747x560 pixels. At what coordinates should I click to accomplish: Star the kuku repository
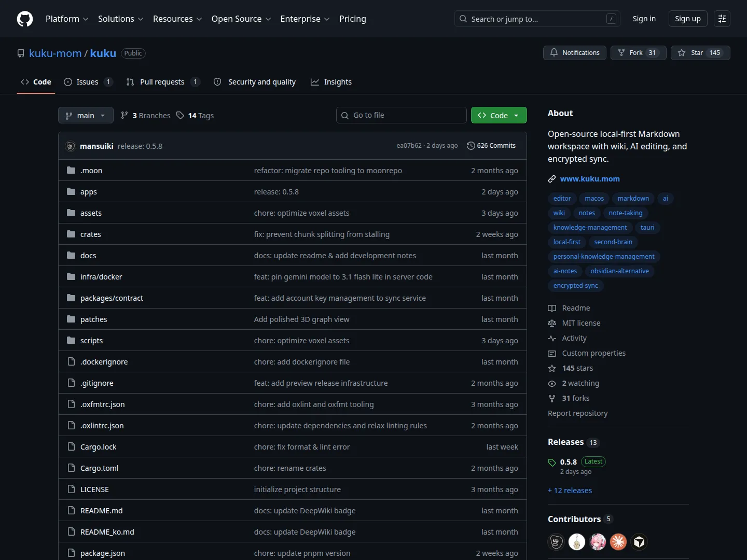700,53
